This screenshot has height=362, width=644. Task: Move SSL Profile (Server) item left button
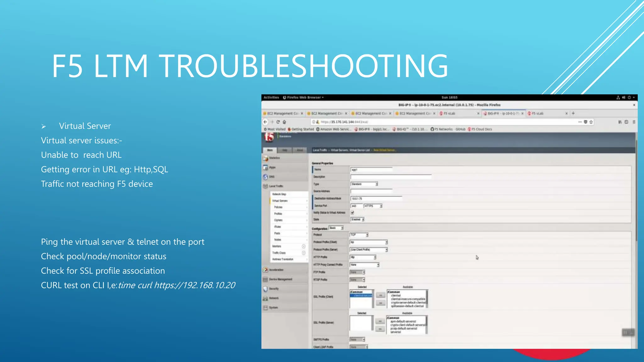380,321
